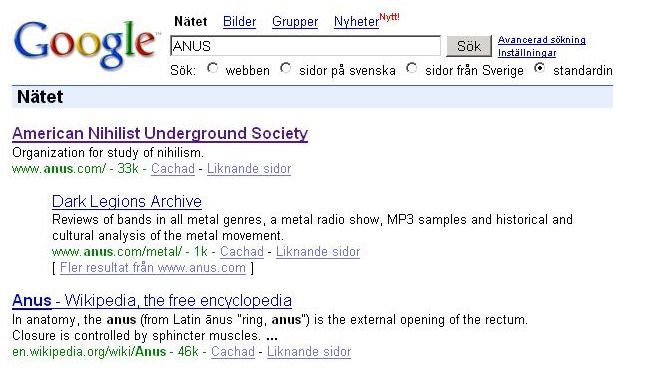The height and width of the screenshot is (381, 647).
Task: Switch to the Bilder tab
Action: click(x=239, y=21)
